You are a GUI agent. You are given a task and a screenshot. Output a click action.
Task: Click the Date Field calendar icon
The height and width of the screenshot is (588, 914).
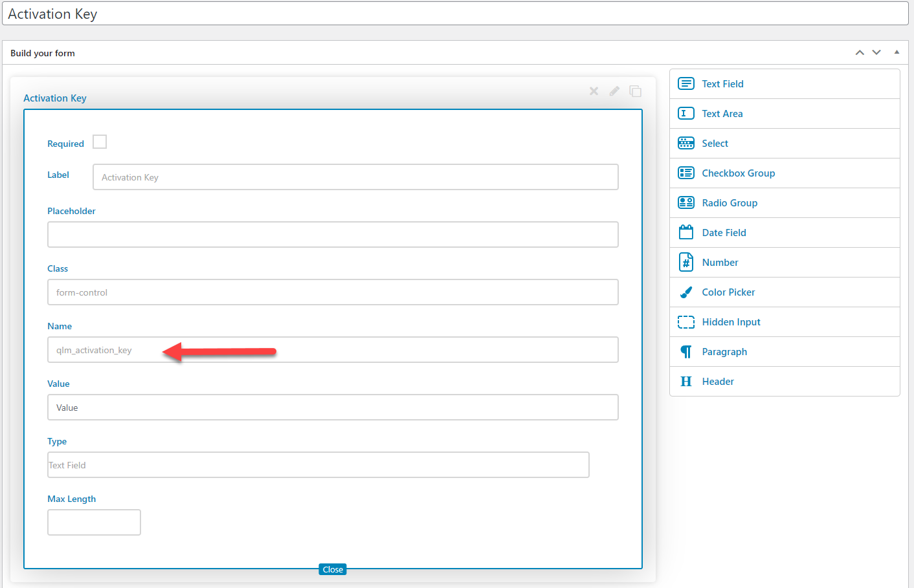(686, 232)
